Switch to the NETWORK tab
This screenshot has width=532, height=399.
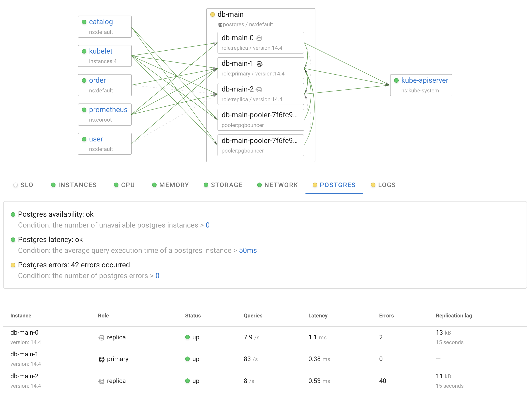[x=281, y=185]
